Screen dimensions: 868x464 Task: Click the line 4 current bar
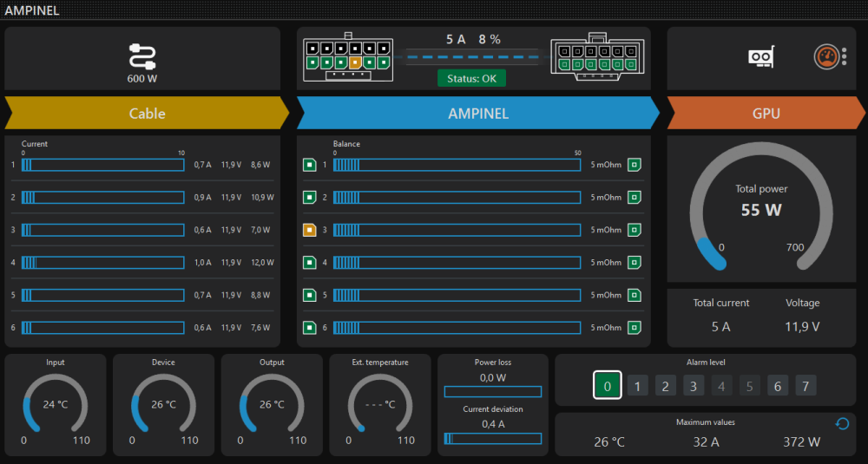[103, 262]
